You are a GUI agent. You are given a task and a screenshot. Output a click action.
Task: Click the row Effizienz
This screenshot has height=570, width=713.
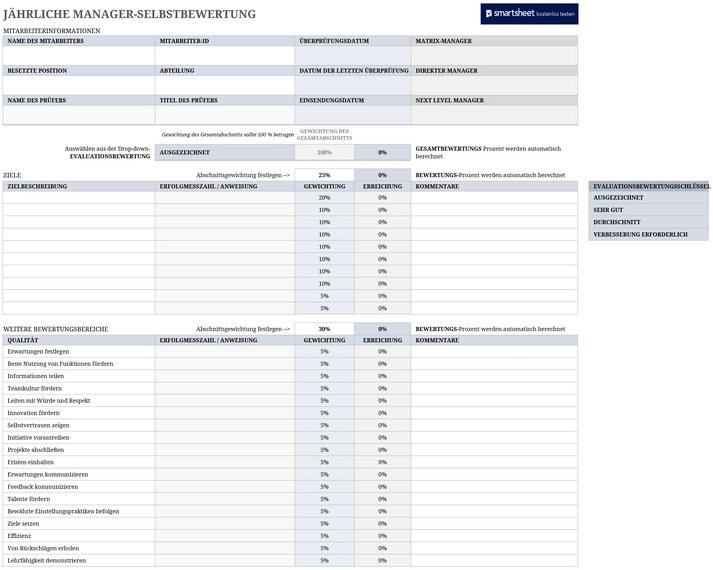290,536
